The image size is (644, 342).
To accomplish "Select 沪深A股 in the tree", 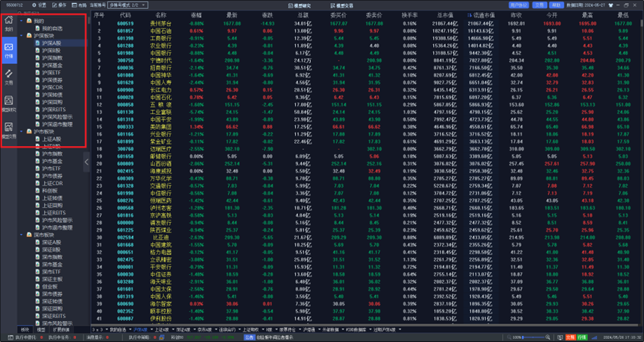I will (x=51, y=42).
